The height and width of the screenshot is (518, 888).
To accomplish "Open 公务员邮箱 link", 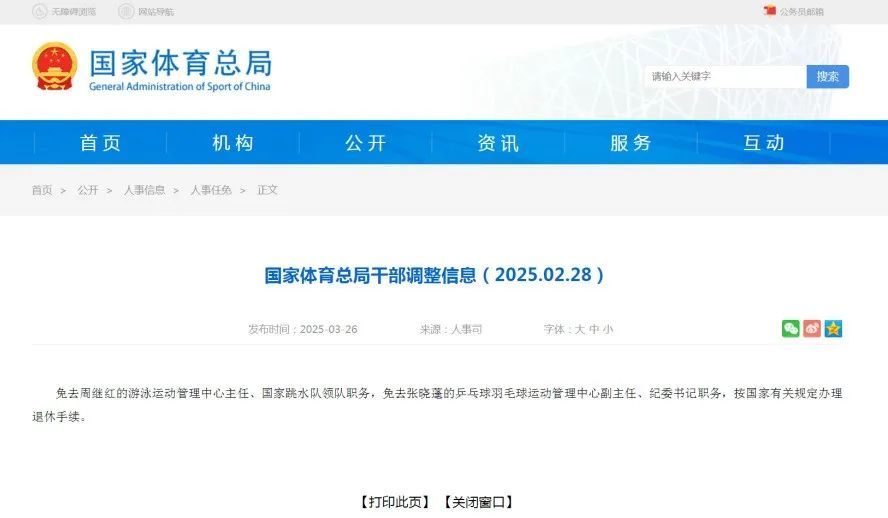I will pos(802,12).
